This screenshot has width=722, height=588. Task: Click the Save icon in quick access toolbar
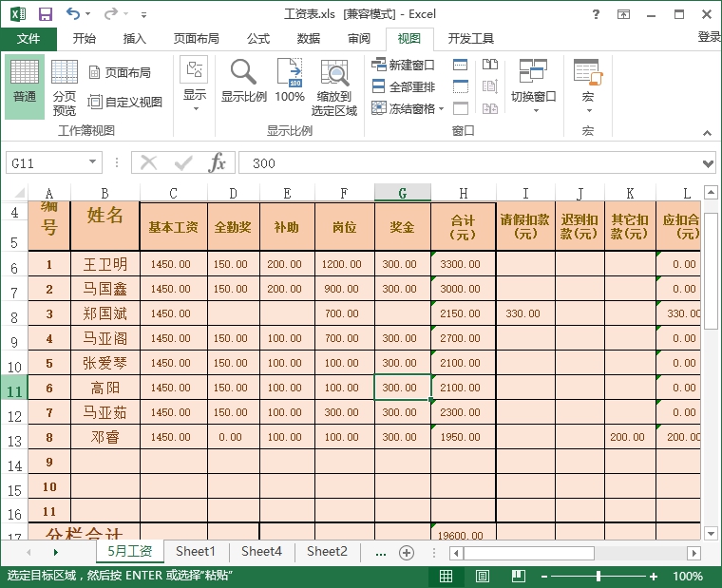tap(46, 14)
